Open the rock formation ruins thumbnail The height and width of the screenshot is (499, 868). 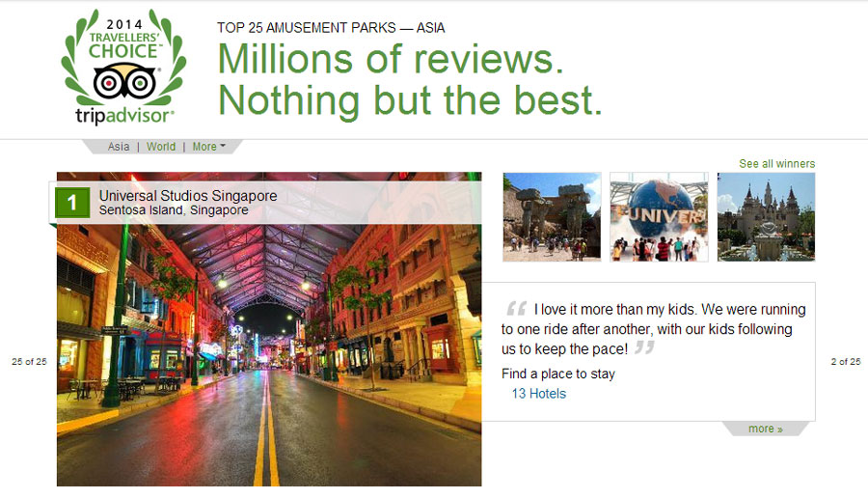[552, 216]
